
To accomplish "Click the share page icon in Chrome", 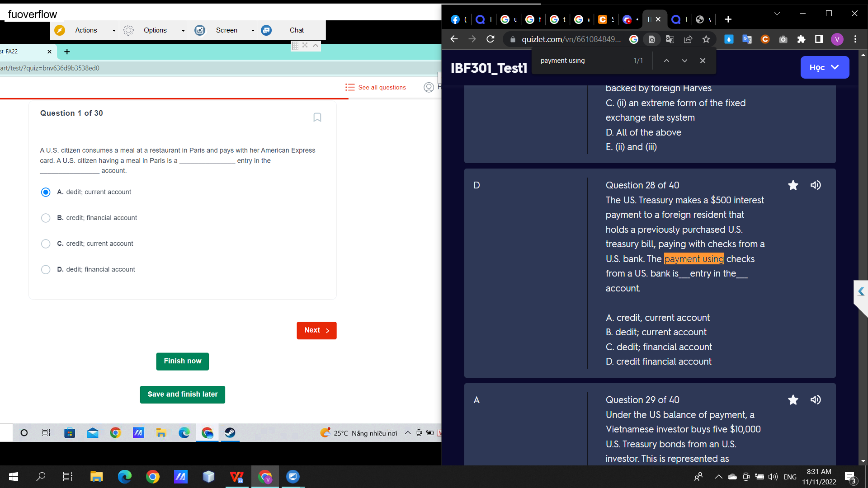I will (x=688, y=39).
